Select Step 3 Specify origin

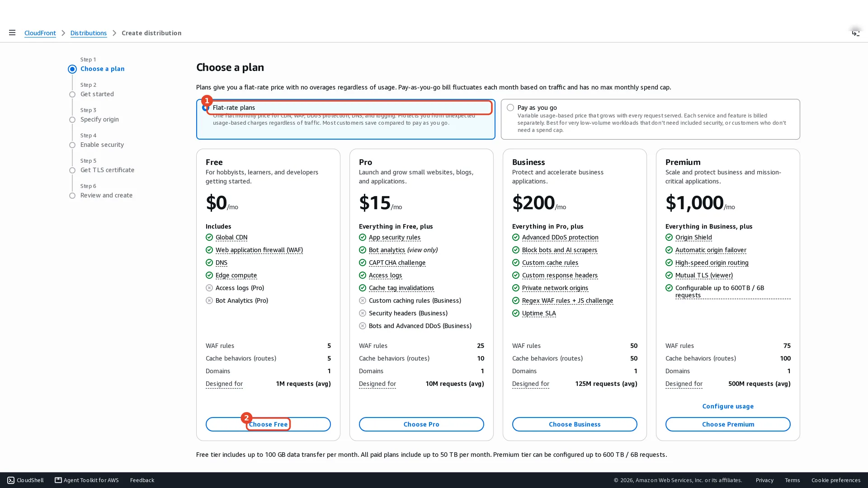point(99,119)
